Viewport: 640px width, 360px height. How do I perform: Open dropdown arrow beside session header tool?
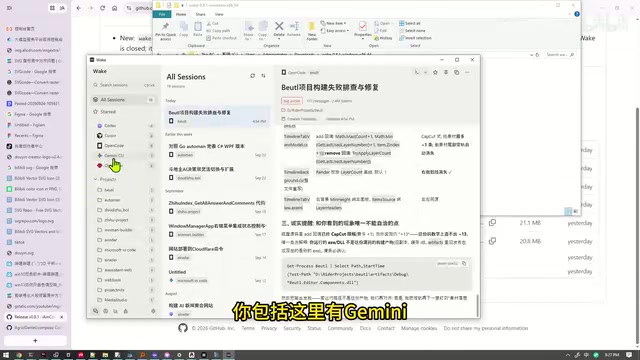[x=425, y=72]
